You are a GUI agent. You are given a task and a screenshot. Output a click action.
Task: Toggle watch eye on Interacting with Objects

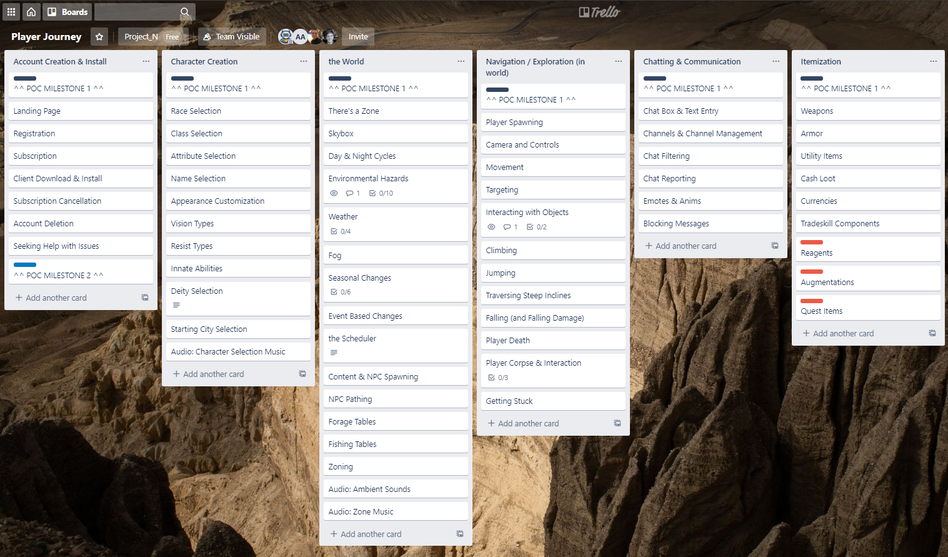[491, 227]
